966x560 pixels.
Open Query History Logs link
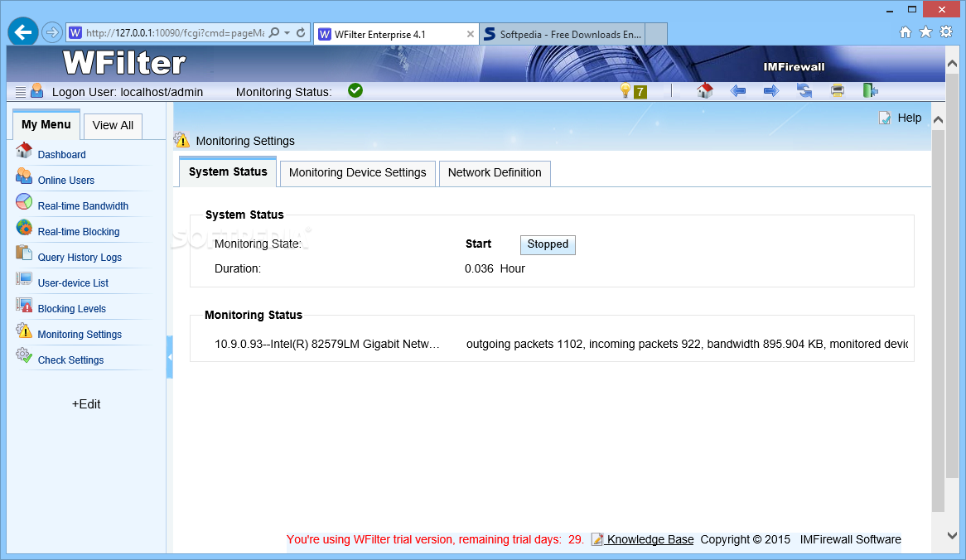80,258
